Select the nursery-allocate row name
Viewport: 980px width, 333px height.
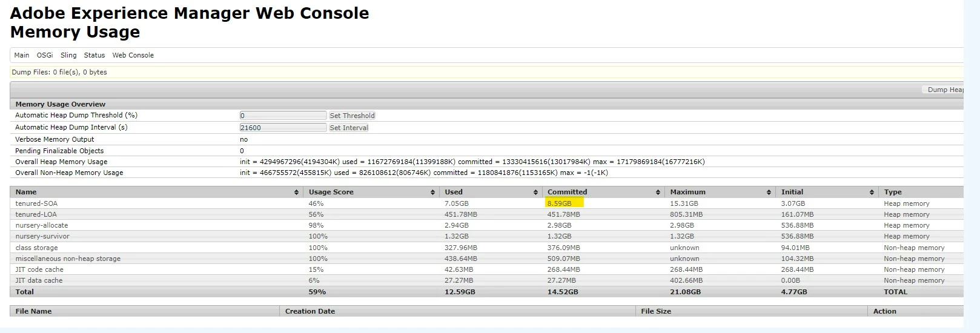pyautogui.click(x=42, y=225)
